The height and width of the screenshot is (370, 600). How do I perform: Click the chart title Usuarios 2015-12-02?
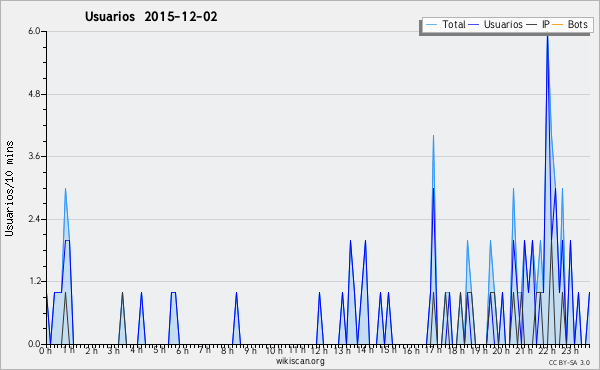151,16
